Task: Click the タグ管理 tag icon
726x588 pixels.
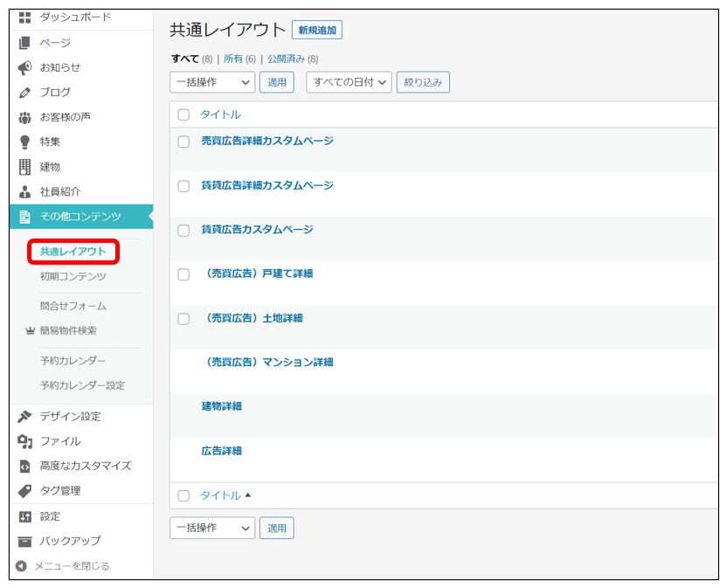Action: point(25,491)
